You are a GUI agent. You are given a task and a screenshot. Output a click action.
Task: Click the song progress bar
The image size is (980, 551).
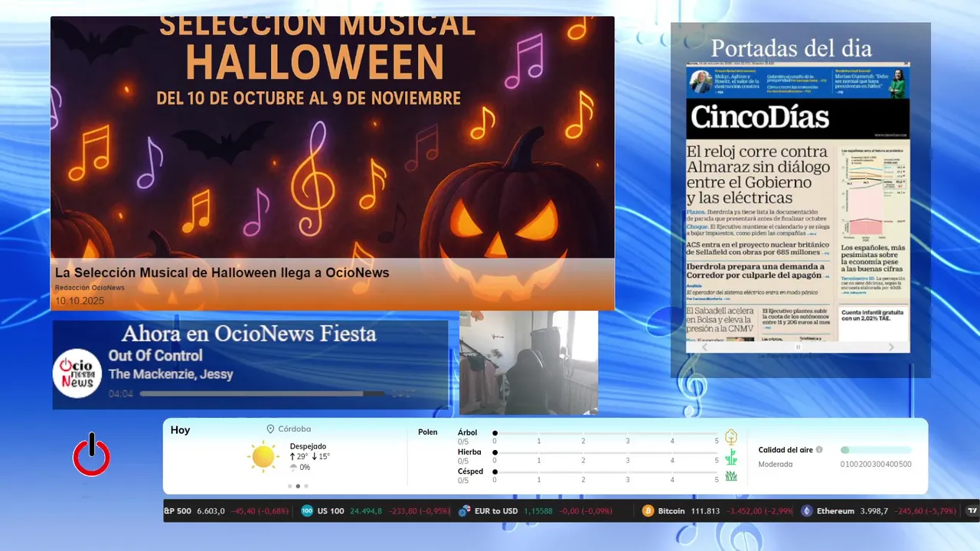[263, 394]
